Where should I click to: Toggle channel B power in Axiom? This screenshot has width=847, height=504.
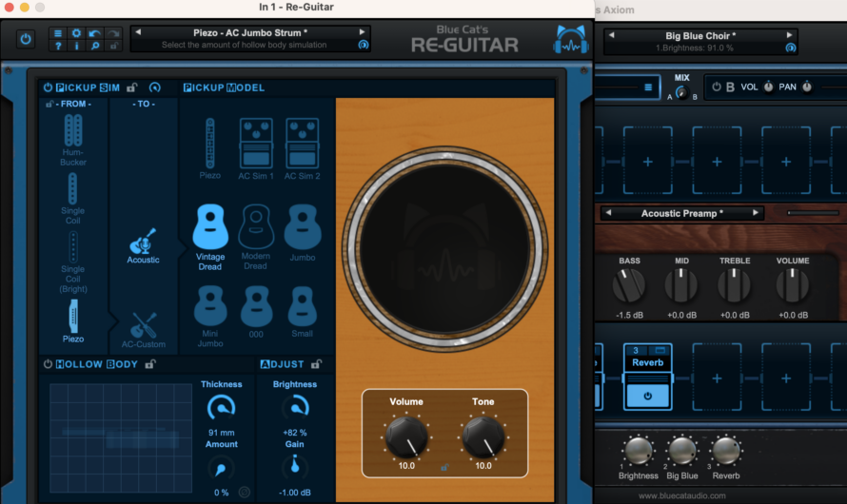[717, 87]
